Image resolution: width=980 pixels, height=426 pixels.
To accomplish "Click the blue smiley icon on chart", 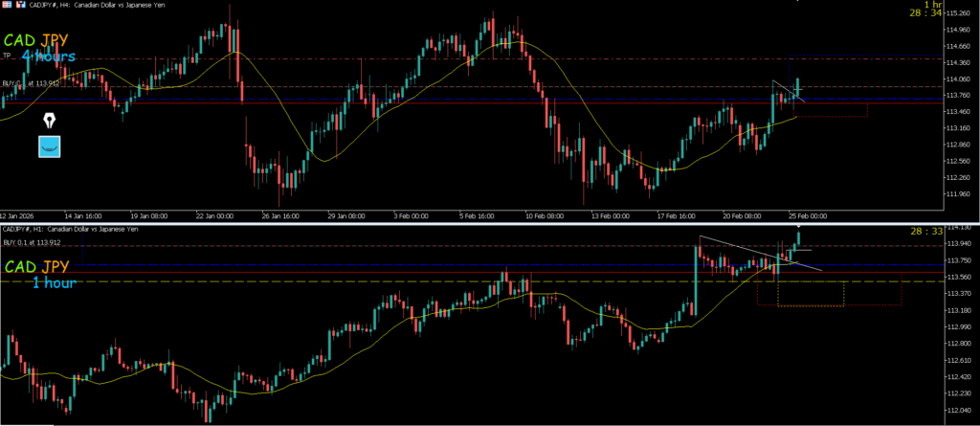I will coord(49,146).
